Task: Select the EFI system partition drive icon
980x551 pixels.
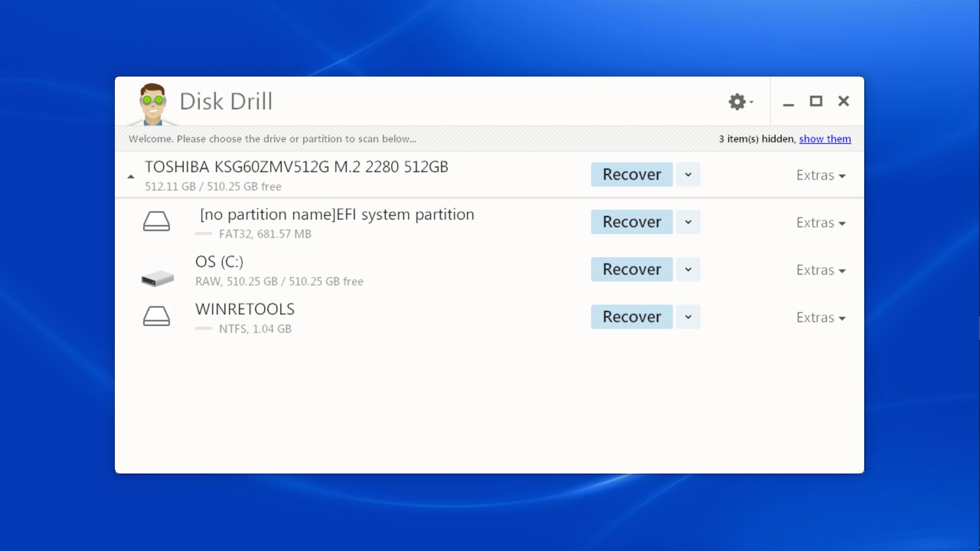Action: coord(156,221)
